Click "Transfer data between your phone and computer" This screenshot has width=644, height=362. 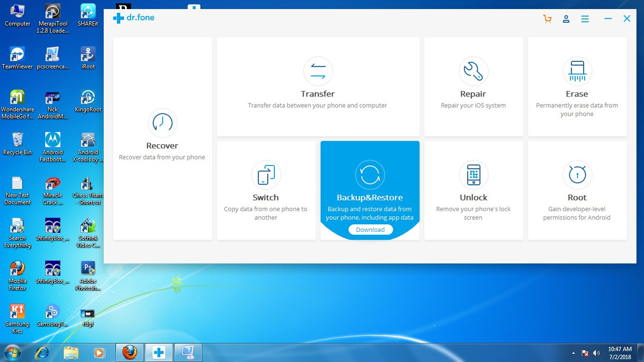317,106
